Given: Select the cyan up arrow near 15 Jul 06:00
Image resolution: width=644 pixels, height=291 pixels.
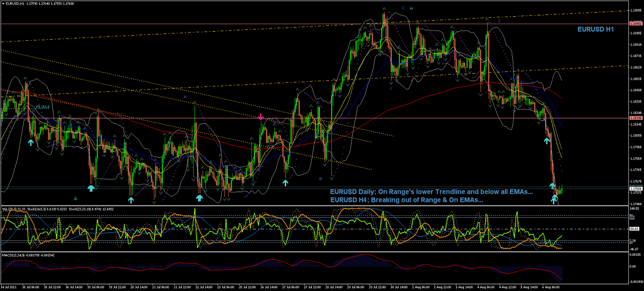Looking at the screenshot, I should pyautogui.click(x=31, y=142).
